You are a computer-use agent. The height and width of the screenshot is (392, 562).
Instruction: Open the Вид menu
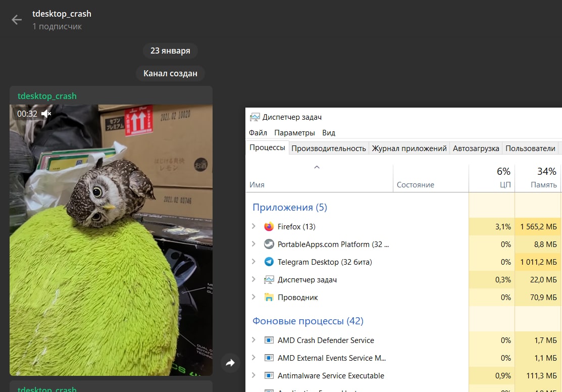tap(329, 133)
